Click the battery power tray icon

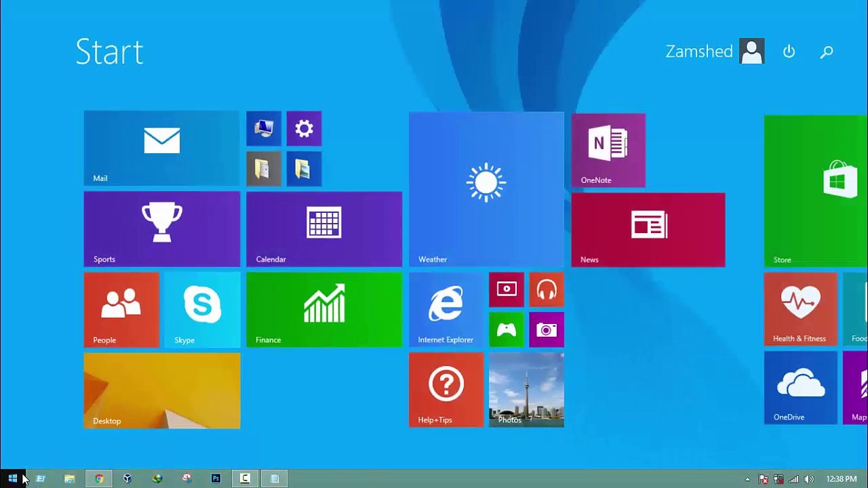click(778, 479)
